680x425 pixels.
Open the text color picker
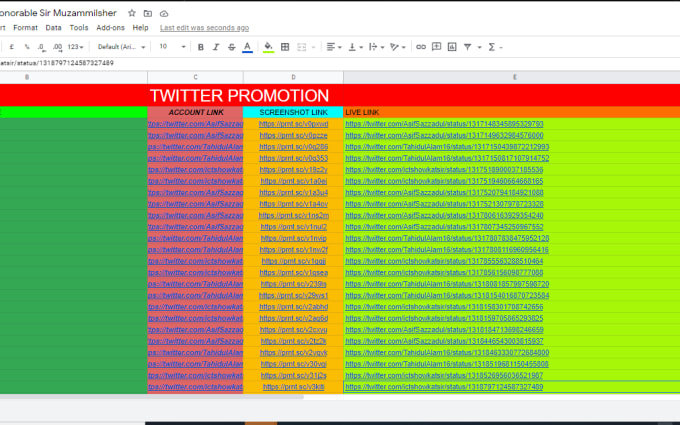pyautogui.click(x=247, y=47)
